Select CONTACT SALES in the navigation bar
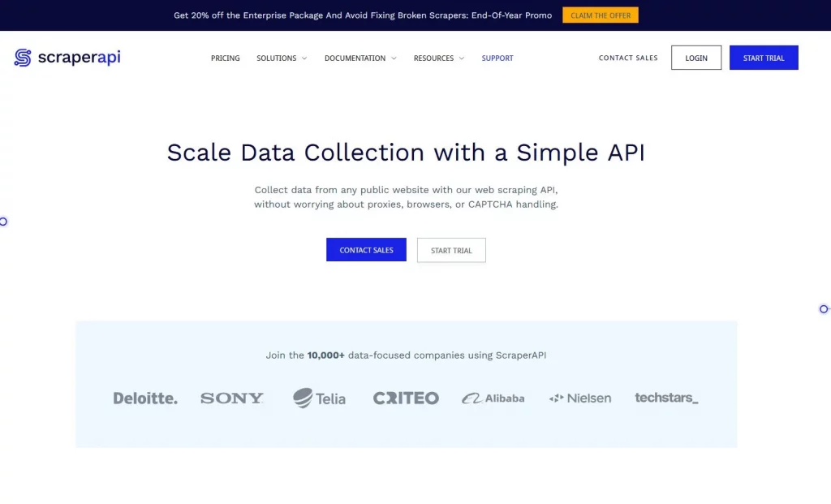 click(627, 58)
